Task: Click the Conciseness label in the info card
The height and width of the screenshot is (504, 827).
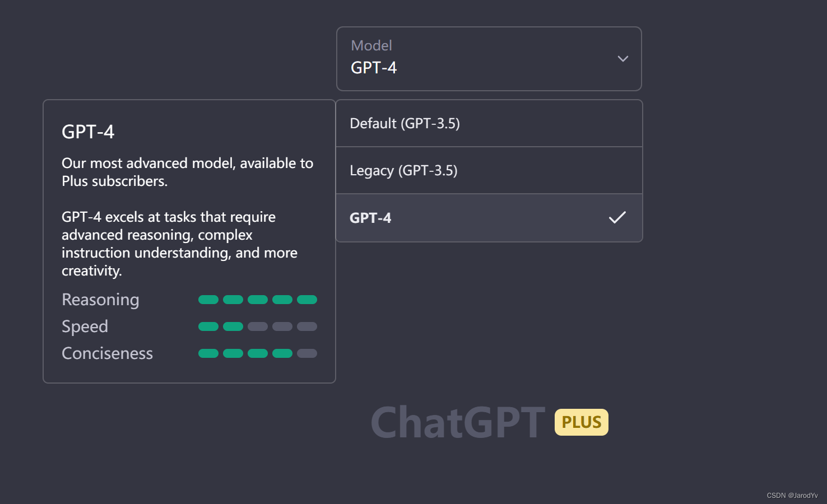Action: pos(107,353)
